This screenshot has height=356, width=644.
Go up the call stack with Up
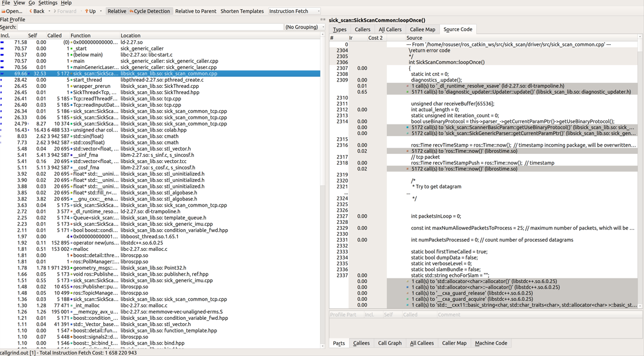pos(90,11)
